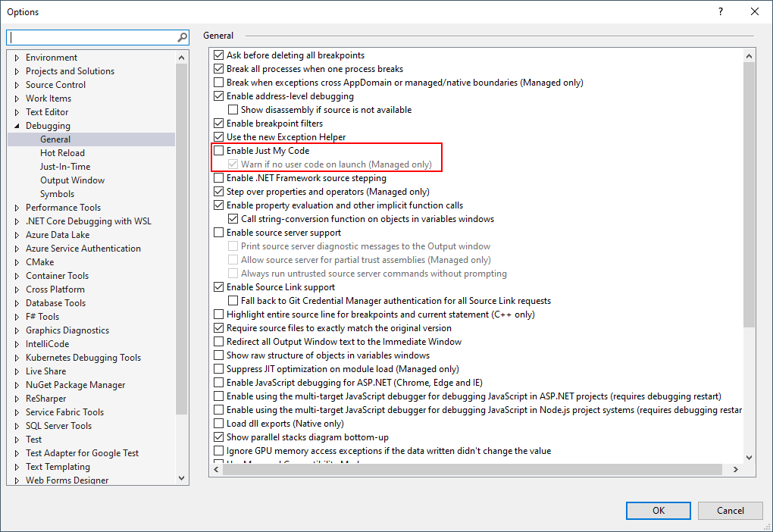Toggle Enable address-level debugging checkbox
The image size is (773, 532).
click(x=218, y=96)
